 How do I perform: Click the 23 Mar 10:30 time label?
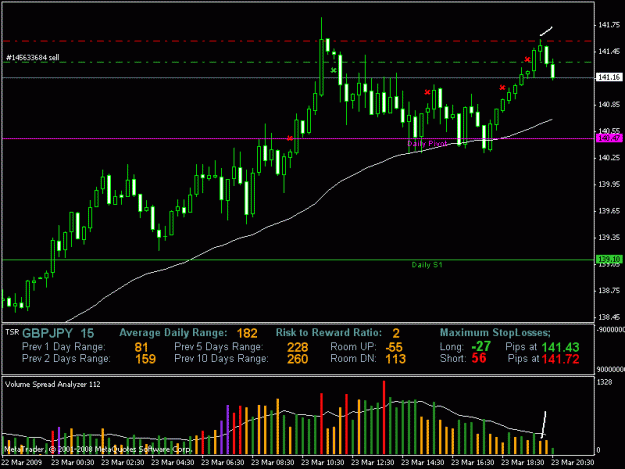tap(322, 463)
